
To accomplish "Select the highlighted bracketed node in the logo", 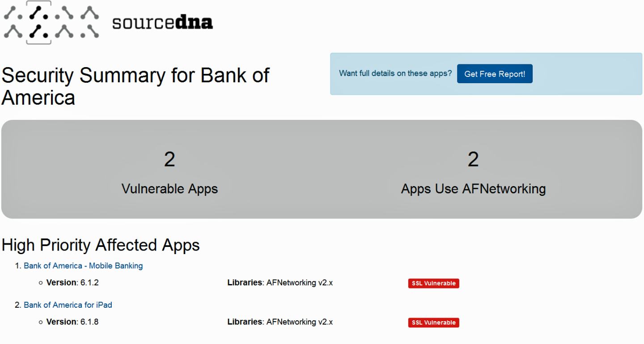I will [x=38, y=22].
